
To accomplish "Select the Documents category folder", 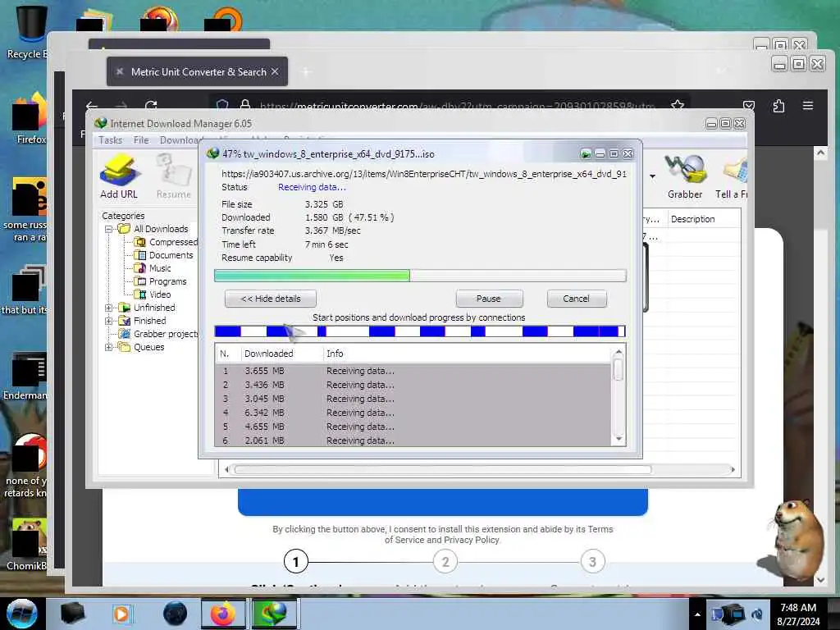I will 164,255.
